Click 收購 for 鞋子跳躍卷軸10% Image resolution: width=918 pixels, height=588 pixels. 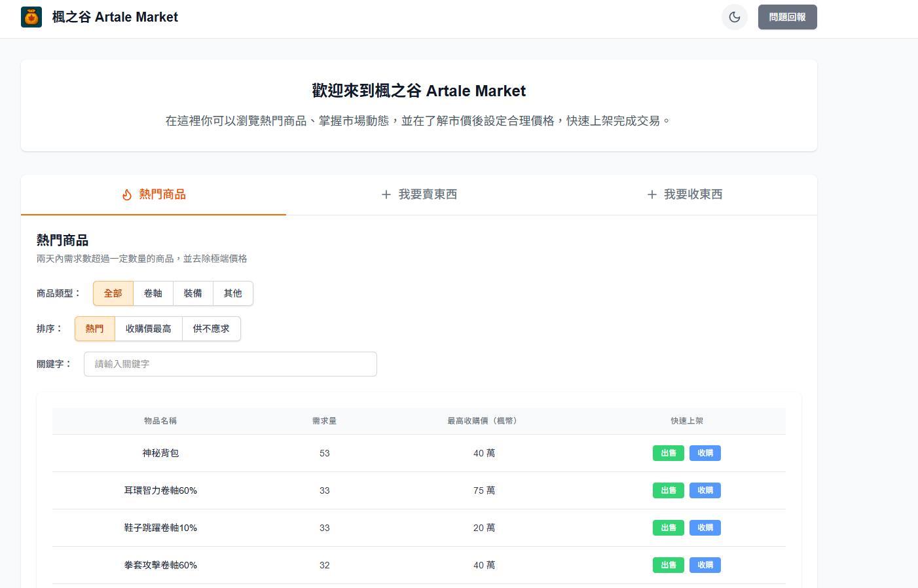[x=705, y=528]
